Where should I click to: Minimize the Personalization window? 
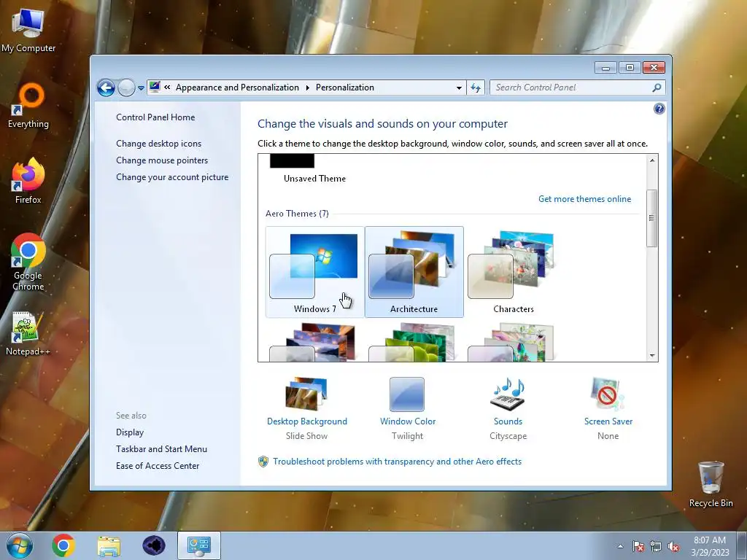click(605, 68)
